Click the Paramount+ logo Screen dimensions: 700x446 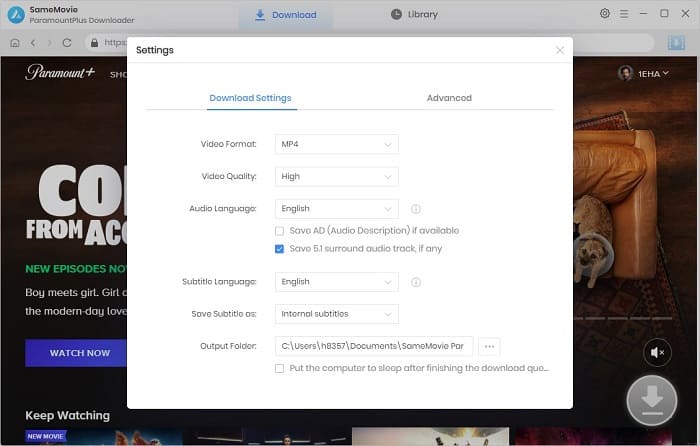[60, 72]
